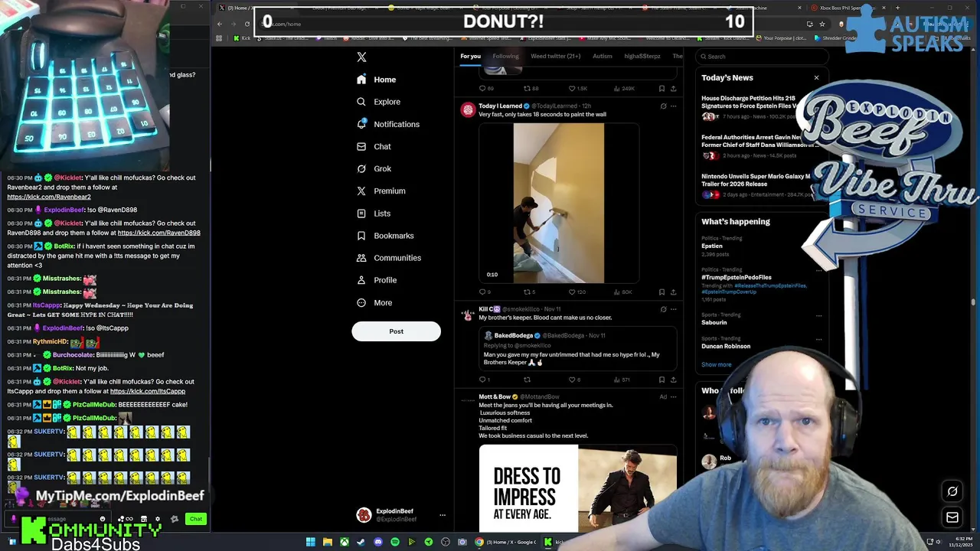Close the Today's News panel
The image size is (980, 551).
[x=816, y=77]
